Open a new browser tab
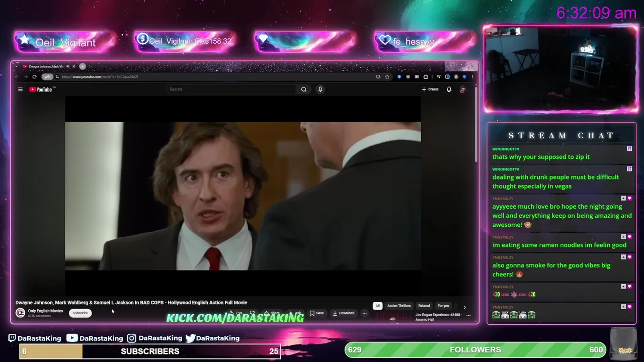 coord(83,66)
